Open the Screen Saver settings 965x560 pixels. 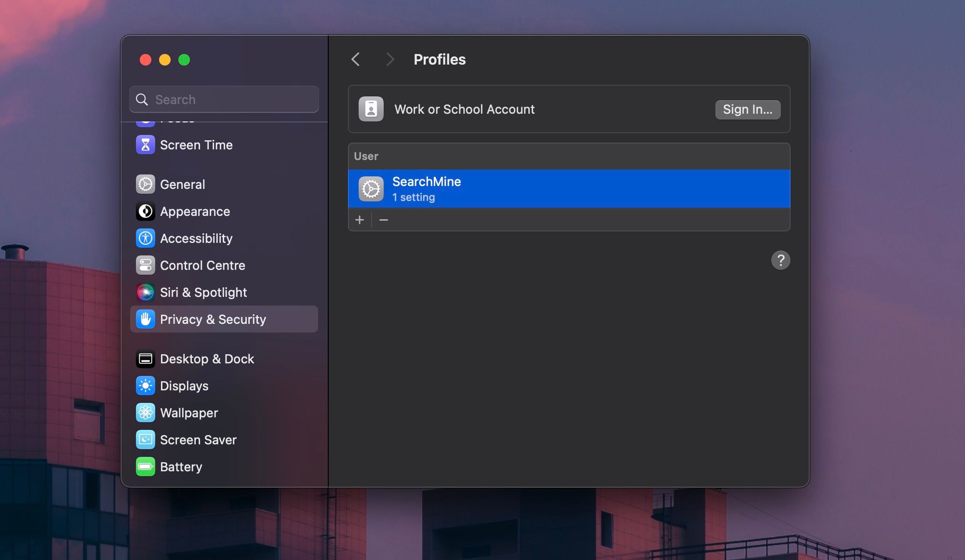(146, 440)
